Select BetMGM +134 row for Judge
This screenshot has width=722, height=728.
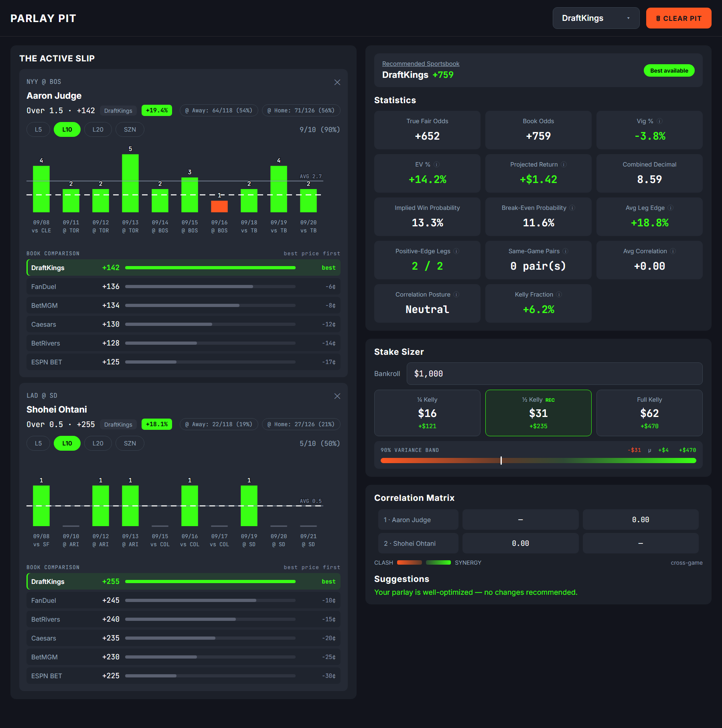183,305
